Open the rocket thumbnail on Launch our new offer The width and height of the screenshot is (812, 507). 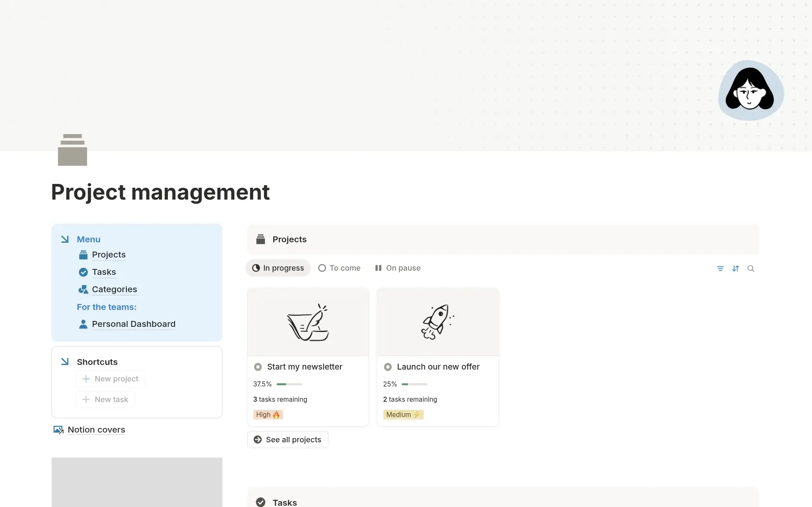click(x=438, y=321)
